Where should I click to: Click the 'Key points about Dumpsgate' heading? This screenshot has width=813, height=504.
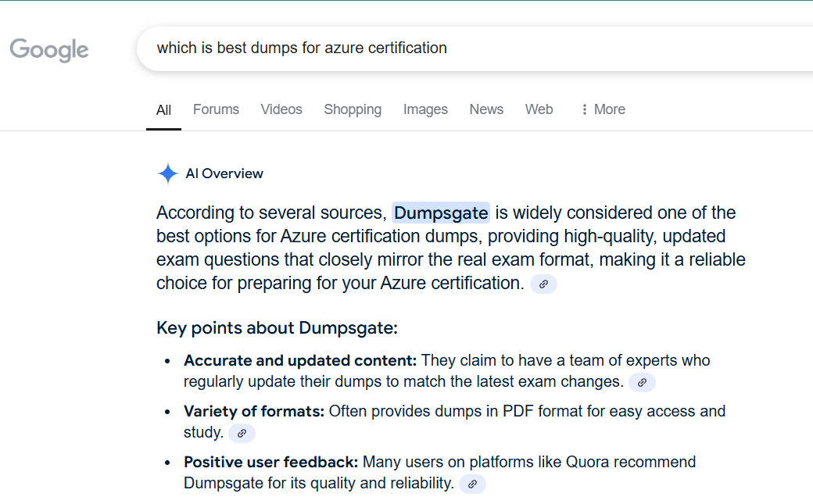pos(277,327)
